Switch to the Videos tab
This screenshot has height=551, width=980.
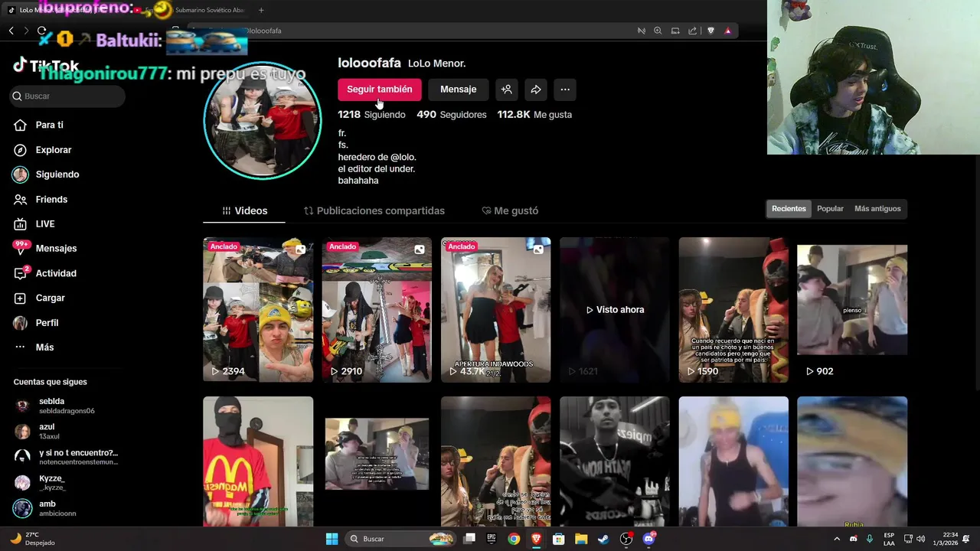[245, 210]
